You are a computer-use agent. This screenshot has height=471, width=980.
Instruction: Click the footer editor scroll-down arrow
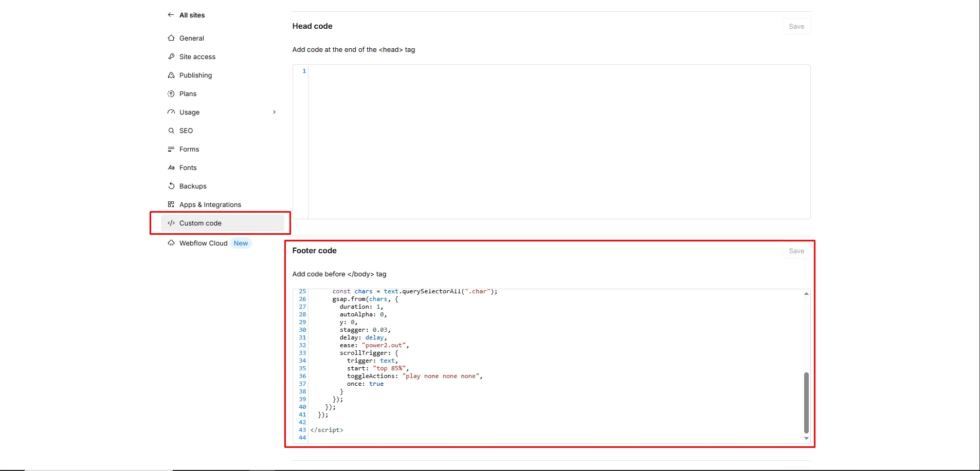coord(806,438)
